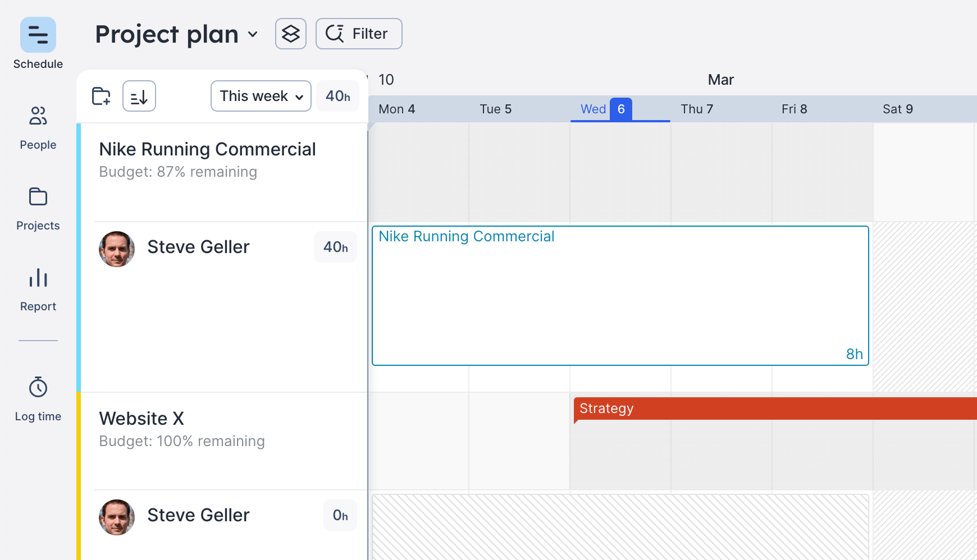Viewport: 977px width, 560px height.
Task: Open the layers view options button
Action: 291,34
